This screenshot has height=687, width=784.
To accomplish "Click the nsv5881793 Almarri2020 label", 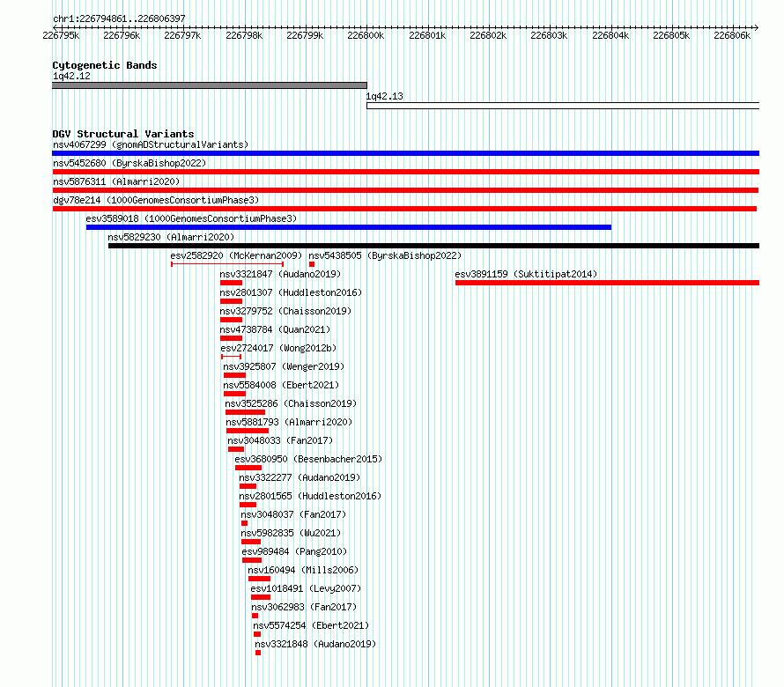I will [x=289, y=422].
